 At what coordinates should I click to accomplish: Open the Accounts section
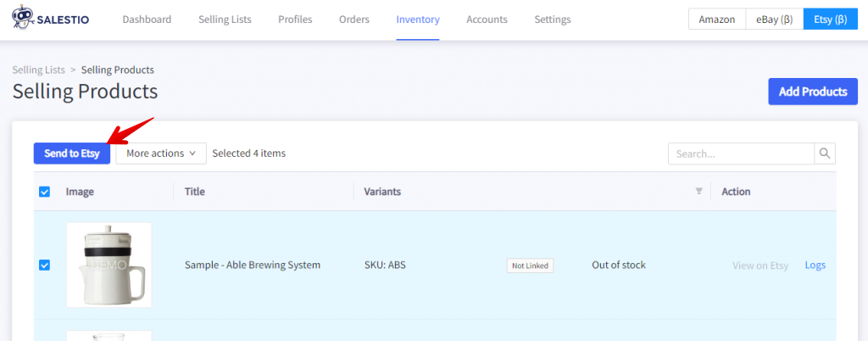(x=487, y=20)
